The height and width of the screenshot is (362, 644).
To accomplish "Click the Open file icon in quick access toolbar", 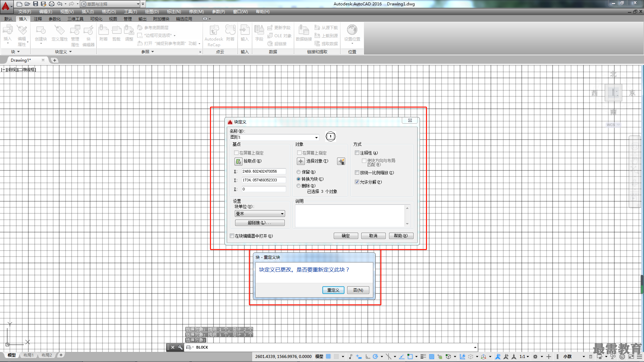I will [x=27, y=4].
